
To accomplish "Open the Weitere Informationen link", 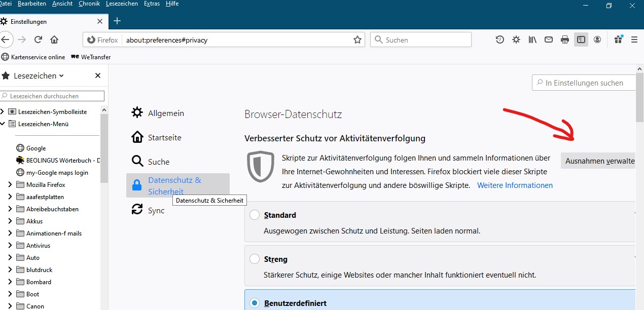I will coord(515,185).
